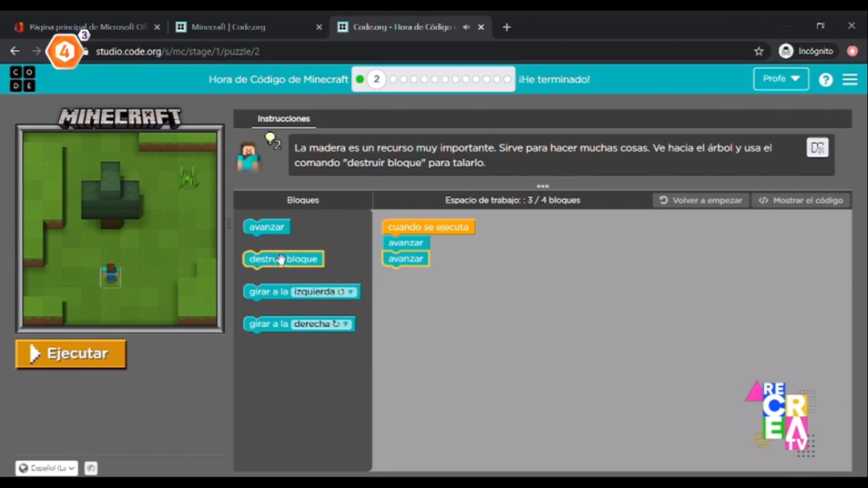
Task: Open the Español language selector
Action: pyautogui.click(x=45, y=468)
